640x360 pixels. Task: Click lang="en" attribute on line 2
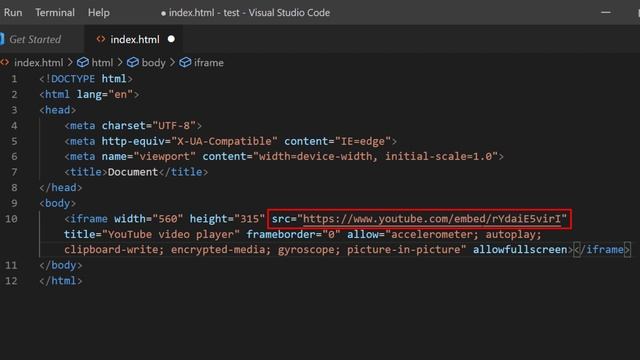[x=105, y=94]
